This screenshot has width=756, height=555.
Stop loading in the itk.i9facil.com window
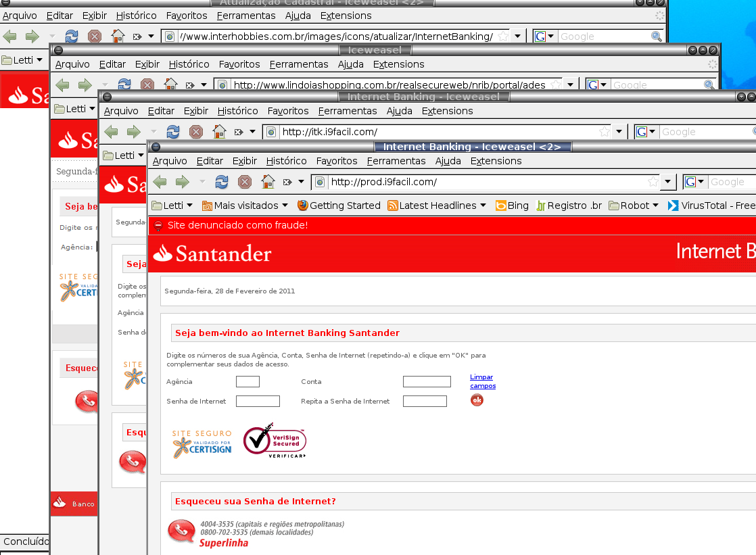click(x=195, y=132)
